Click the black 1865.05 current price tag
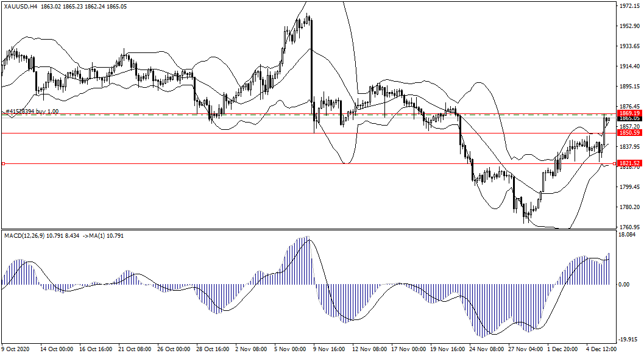 tap(628, 119)
